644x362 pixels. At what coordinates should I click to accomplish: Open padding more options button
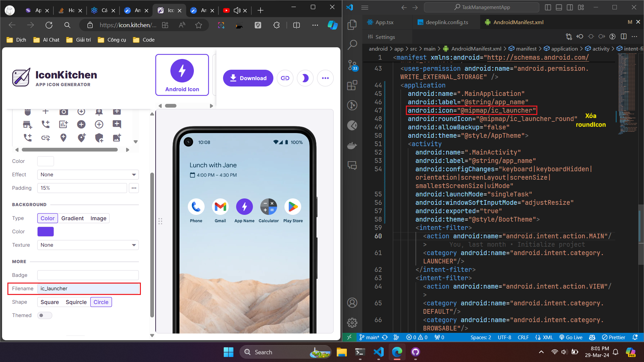coord(134,188)
